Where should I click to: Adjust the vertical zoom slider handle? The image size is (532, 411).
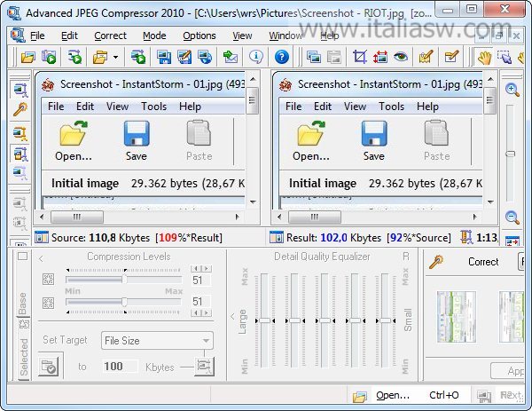pos(511,154)
